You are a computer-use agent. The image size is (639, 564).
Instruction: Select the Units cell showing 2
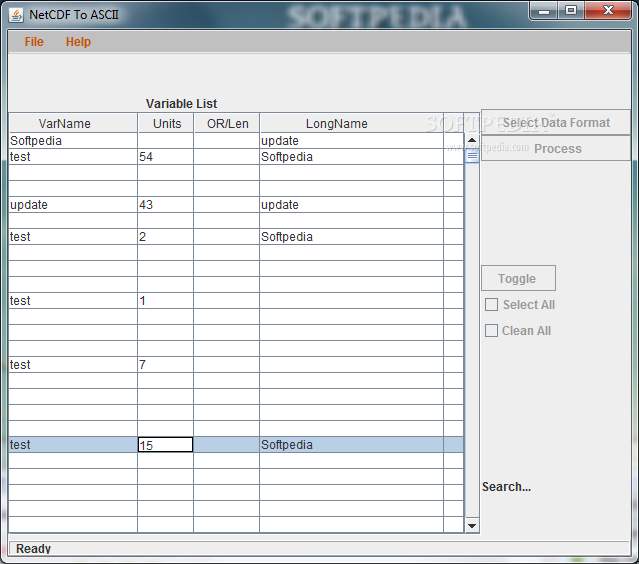[166, 237]
